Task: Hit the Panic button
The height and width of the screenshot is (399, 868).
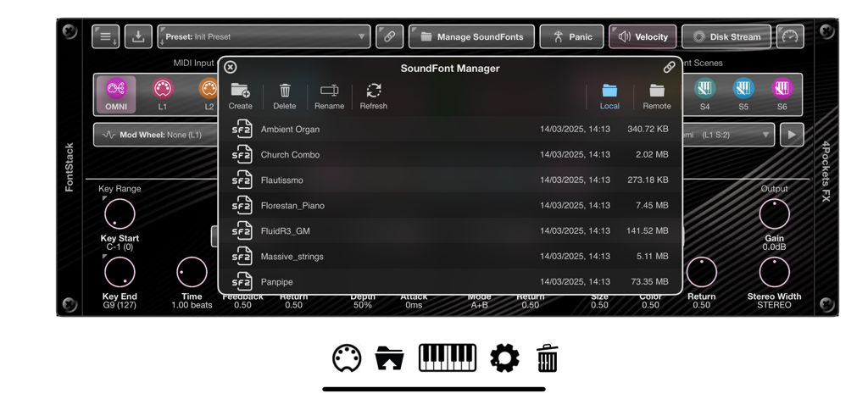Action: click(572, 37)
